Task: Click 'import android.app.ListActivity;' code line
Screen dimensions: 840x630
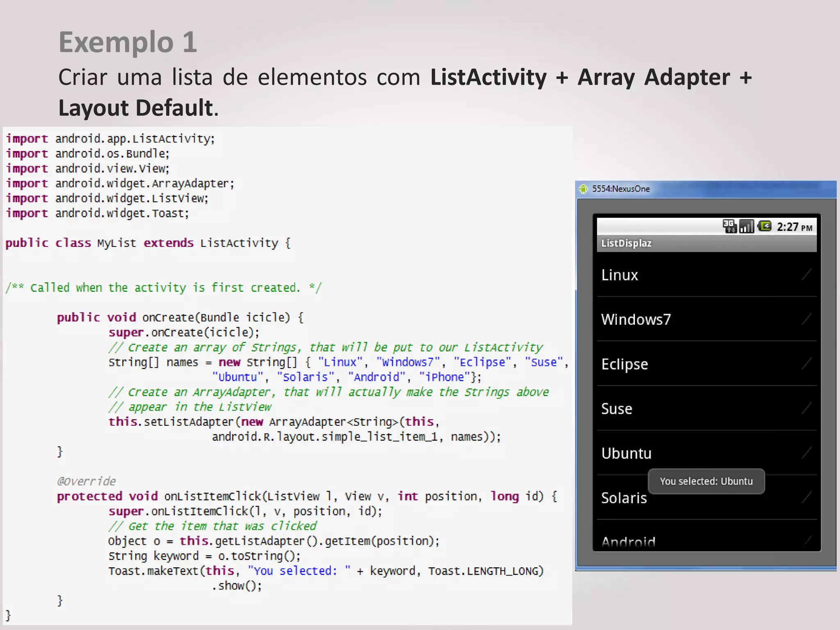Action: point(110,139)
